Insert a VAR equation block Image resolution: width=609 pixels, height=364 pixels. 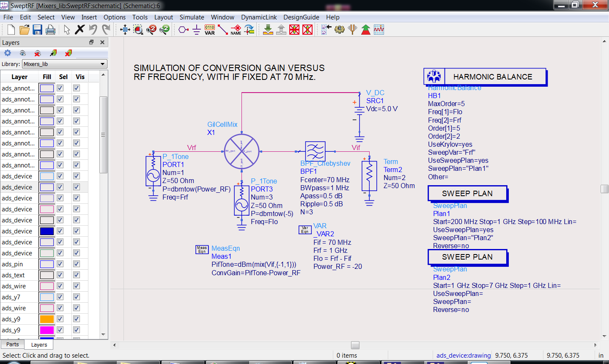(210, 30)
